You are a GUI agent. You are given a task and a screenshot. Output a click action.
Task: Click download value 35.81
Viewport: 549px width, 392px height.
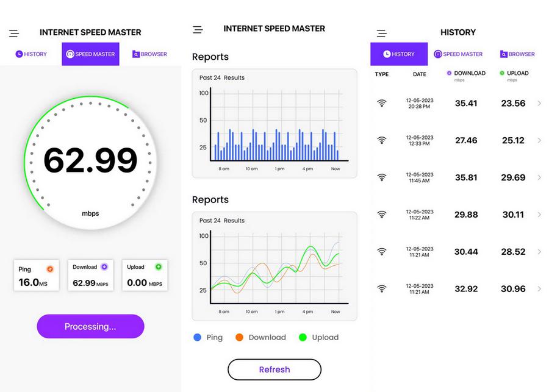466,177
